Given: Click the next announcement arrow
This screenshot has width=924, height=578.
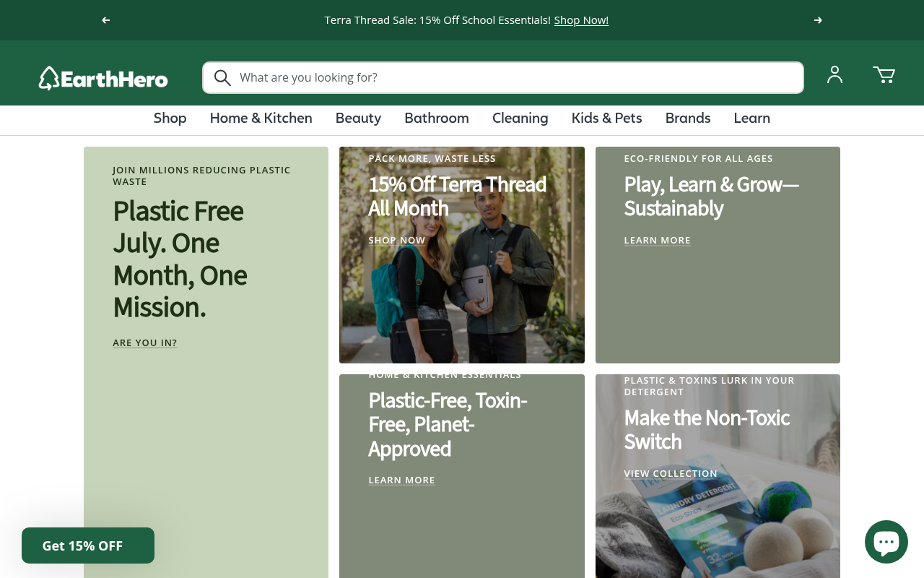Looking at the screenshot, I should (x=818, y=20).
